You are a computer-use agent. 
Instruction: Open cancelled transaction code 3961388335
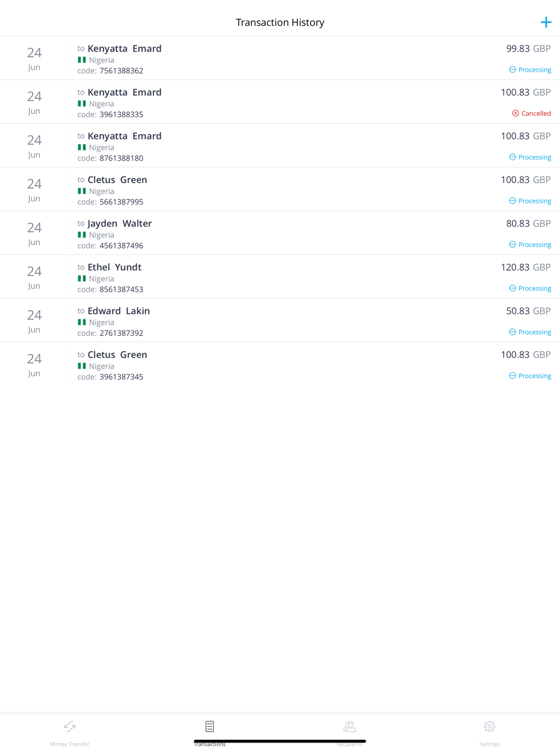click(280, 102)
